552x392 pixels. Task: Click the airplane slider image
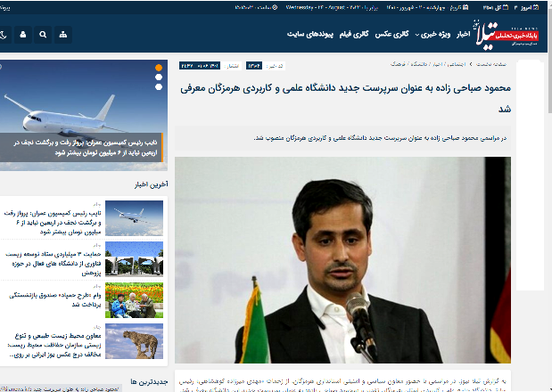(x=80, y=114)
